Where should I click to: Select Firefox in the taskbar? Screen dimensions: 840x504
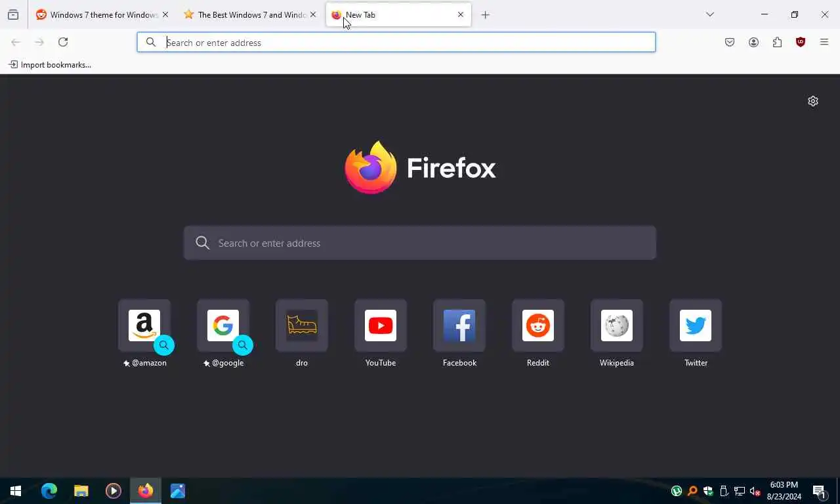tap(146, 491)
